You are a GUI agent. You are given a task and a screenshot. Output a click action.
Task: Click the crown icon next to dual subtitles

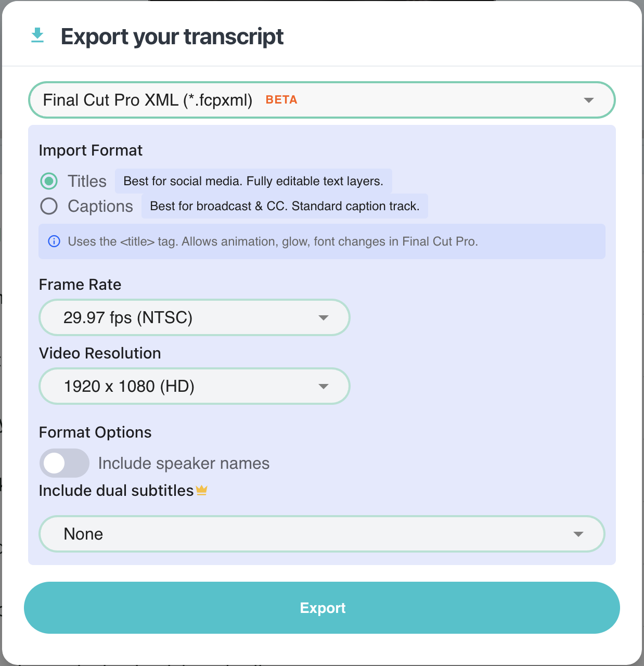click(202, 490)
